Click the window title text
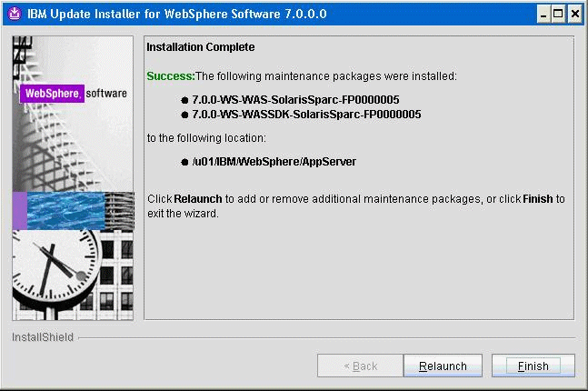Viewport: 588px width, 391px height. click(x=177, y=14)
